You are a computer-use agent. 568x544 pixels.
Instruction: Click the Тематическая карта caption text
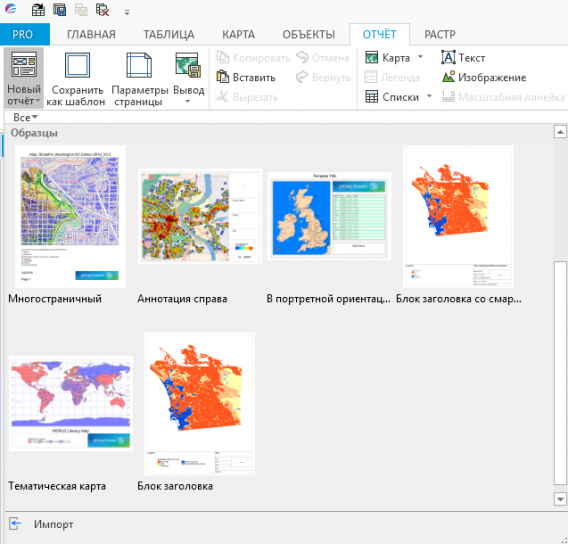tap(57, 486)
